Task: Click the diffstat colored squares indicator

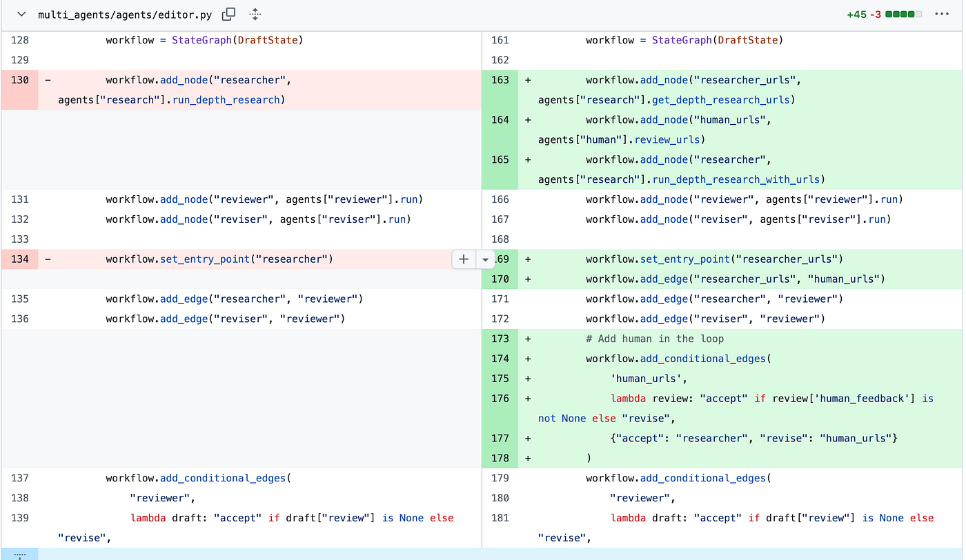Action: tap(903, 14)
